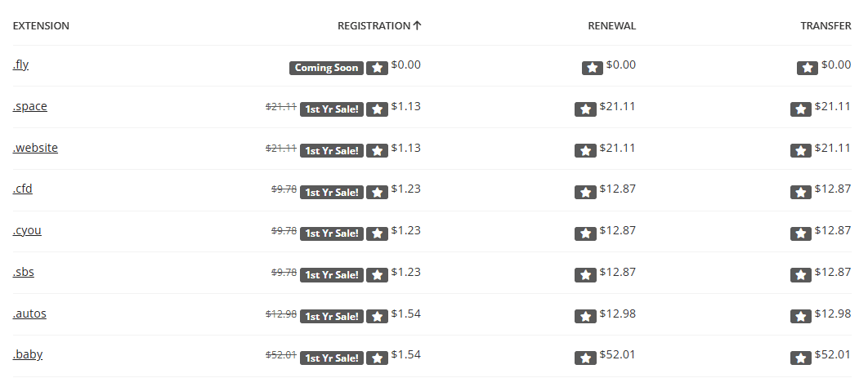Viewport: 868px width, 378px height.
Task: Sort by the Renewal column header
Action: (x=611, y=26)
